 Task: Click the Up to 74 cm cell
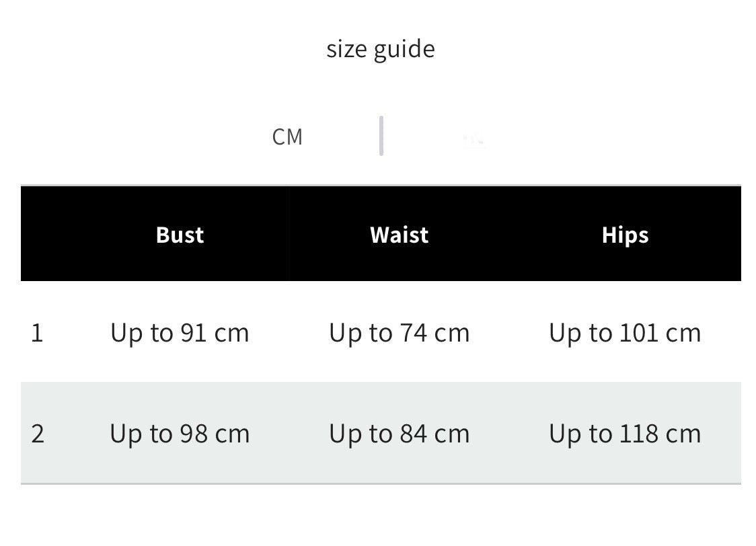pos(400,334)
